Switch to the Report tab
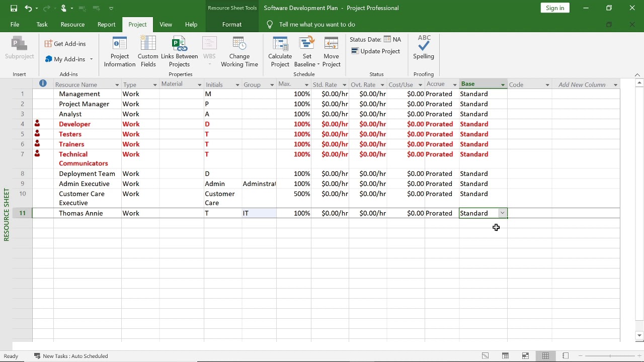The height and width of the screenshot is (362, 644). click(106, 24)
